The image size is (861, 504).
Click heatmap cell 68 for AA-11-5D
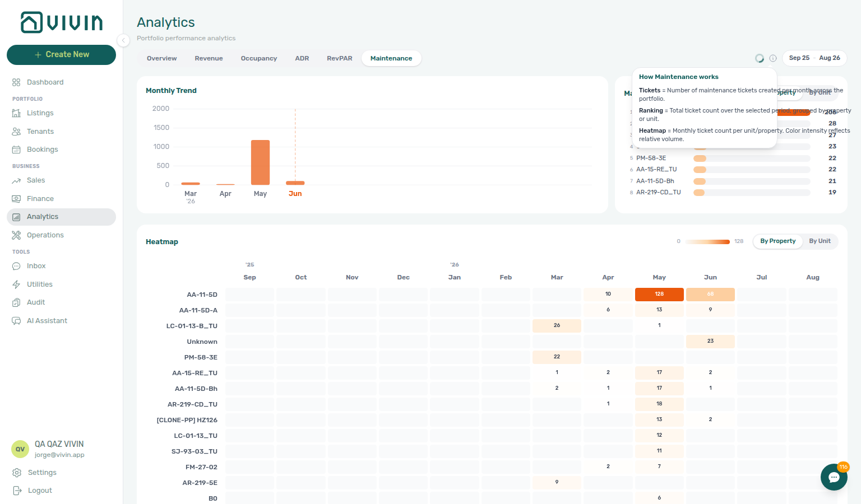click(710, 295)
